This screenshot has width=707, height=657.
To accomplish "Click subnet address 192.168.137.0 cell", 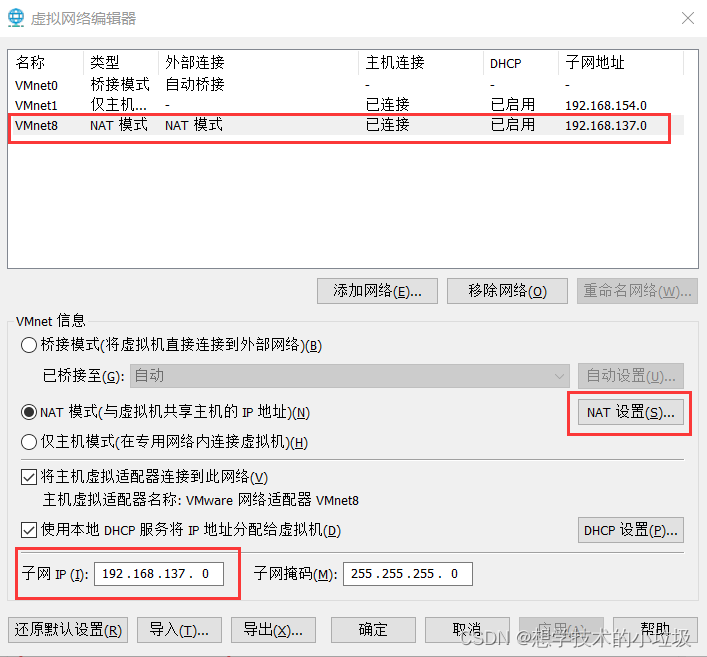I will tap(606, 125).
